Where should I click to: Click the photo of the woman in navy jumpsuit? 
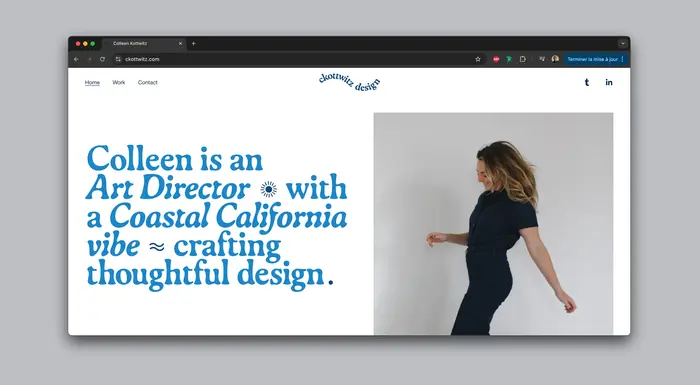point(493,224)
